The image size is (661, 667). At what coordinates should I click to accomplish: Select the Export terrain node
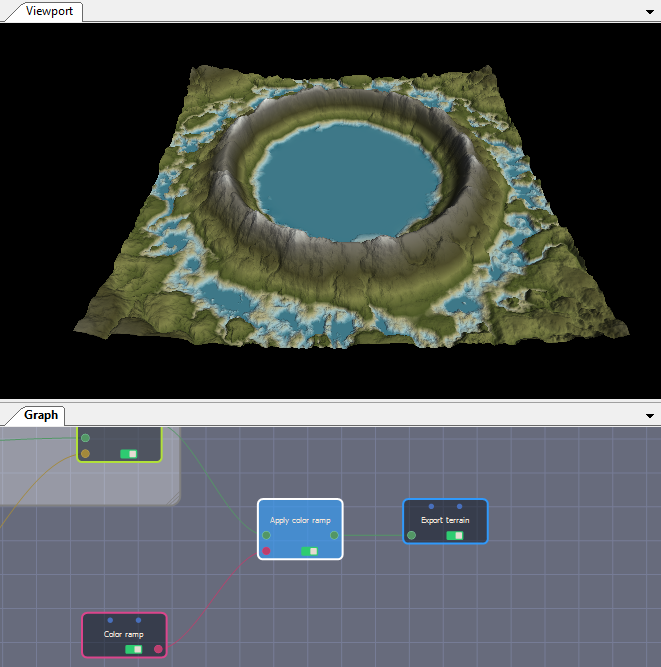pos(445,520)
